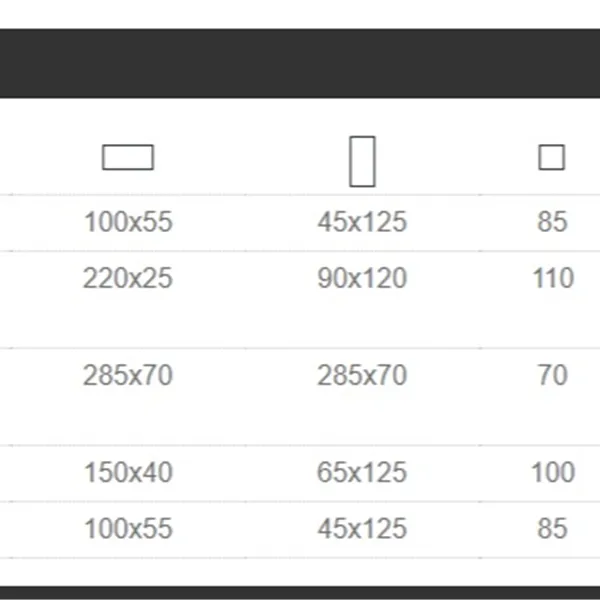This screenshot has width=600, height=600.
Task: Pick the 85 value in the first row
Action: 552,222
